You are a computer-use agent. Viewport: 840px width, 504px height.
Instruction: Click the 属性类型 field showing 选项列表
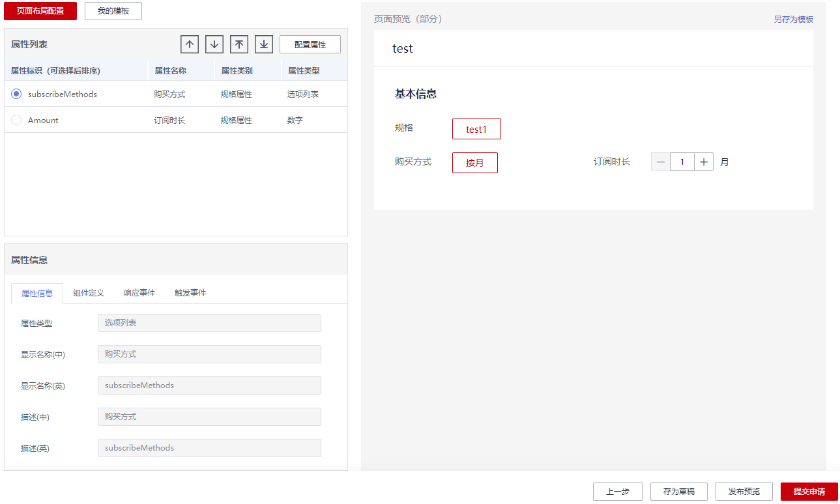click(x=209, y=323)
